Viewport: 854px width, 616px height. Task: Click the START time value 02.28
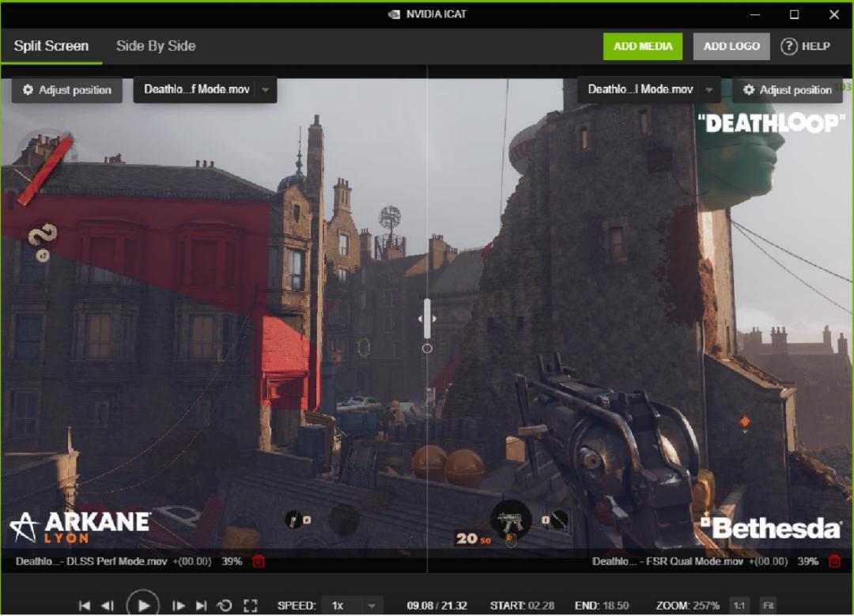(540, 606)
